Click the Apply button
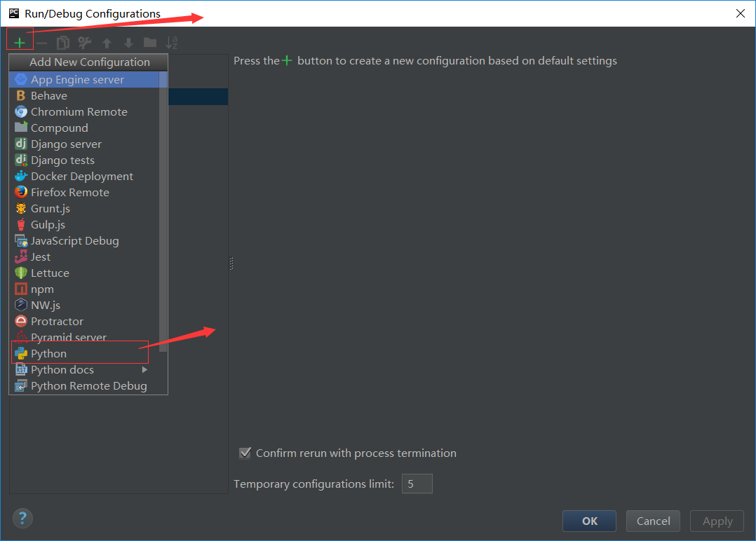 click(x=717, y=521)
